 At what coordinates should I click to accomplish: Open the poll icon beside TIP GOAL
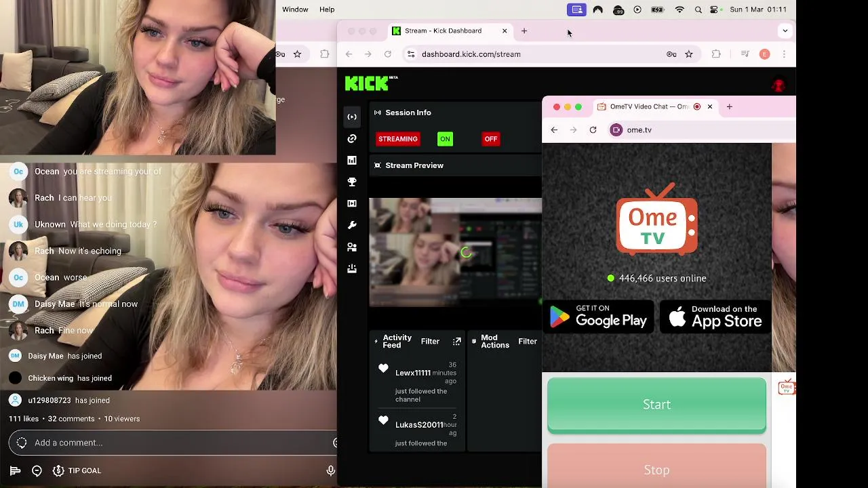tap(15, 470)
